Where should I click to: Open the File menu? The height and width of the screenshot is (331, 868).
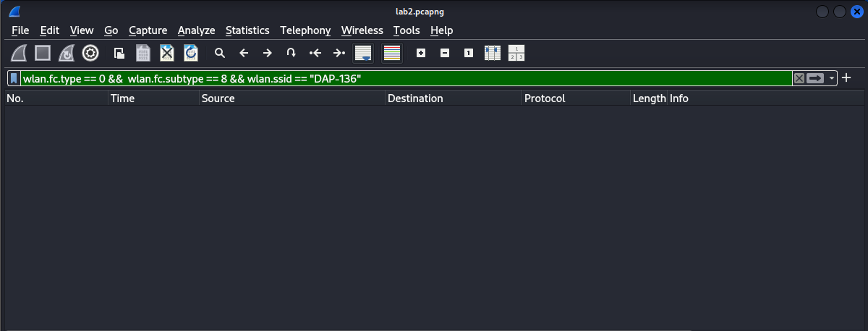click(20, 30)
